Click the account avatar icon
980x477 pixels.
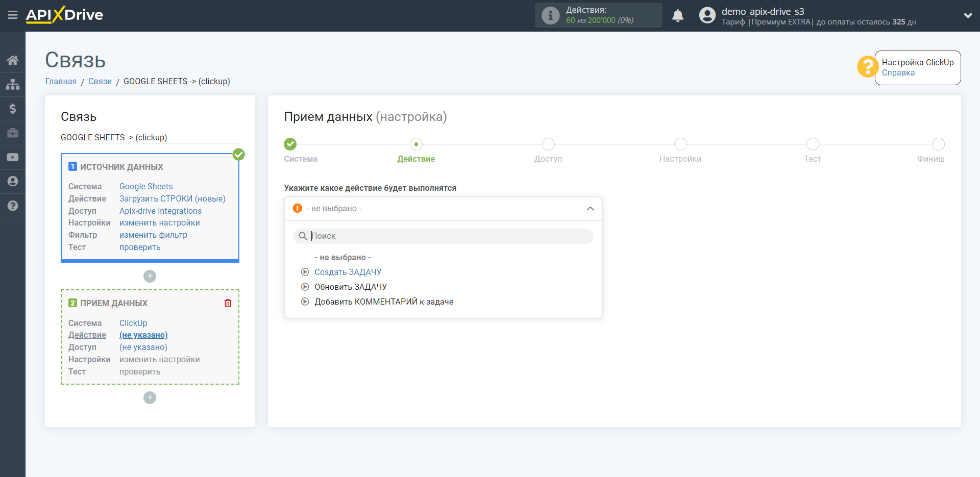tap(707, 15)
